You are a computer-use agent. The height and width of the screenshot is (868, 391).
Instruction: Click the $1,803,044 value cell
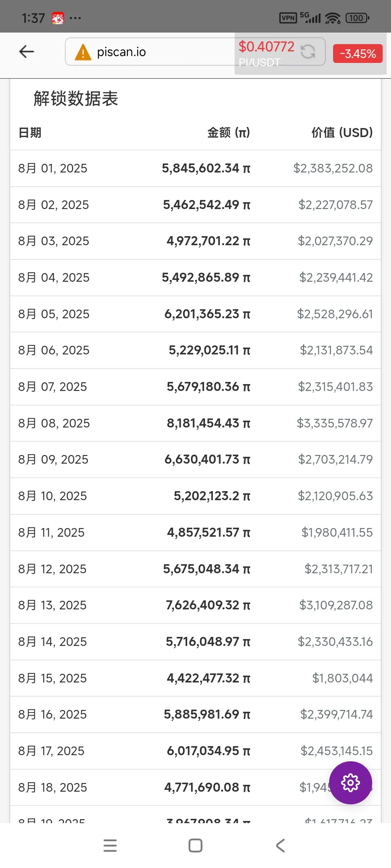(342, 678)
